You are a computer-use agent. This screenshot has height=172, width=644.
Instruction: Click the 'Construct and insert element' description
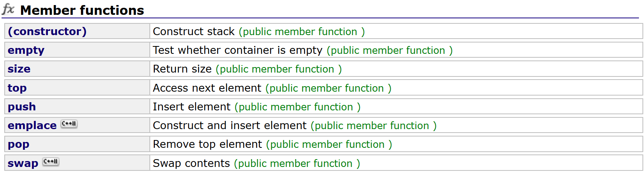(230, 126)
